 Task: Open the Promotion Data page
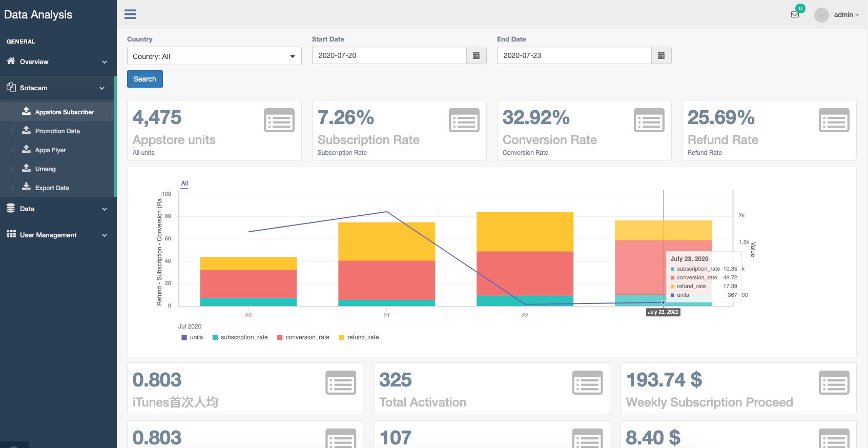(x=57, y=131)
